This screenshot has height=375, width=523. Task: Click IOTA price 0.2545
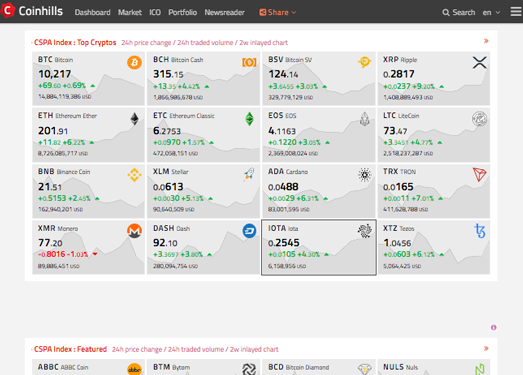284,243
